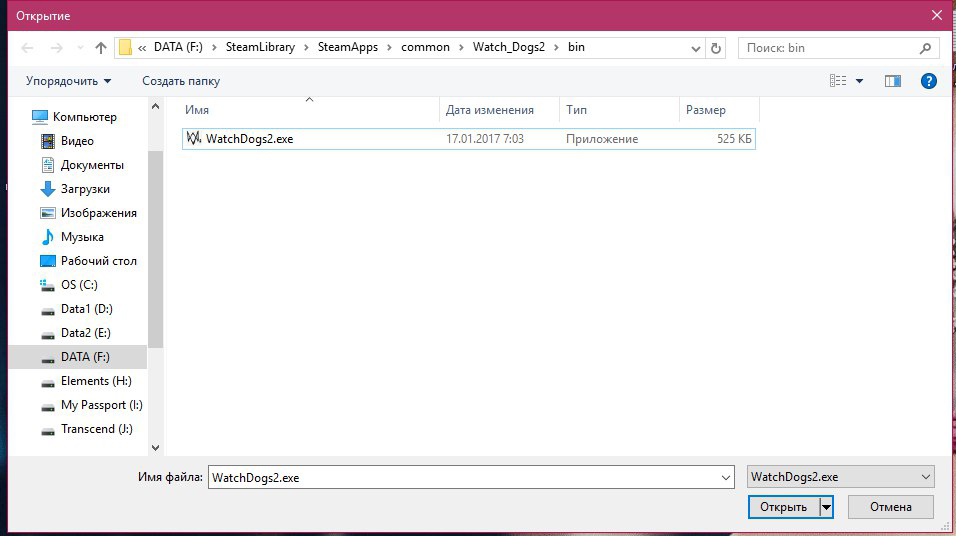Screen dimensions: 956x536
Task: Select OS (C:) drive
Action: (x=79, y=285)
